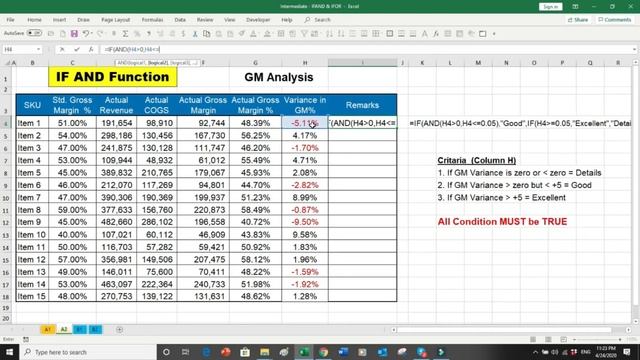Select row 10 header

click(x=6, y=198)
